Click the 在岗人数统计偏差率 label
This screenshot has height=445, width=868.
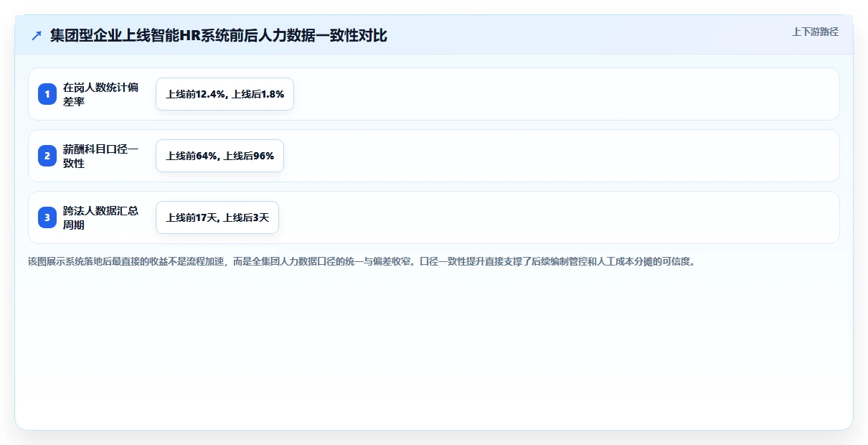[101, 94]
